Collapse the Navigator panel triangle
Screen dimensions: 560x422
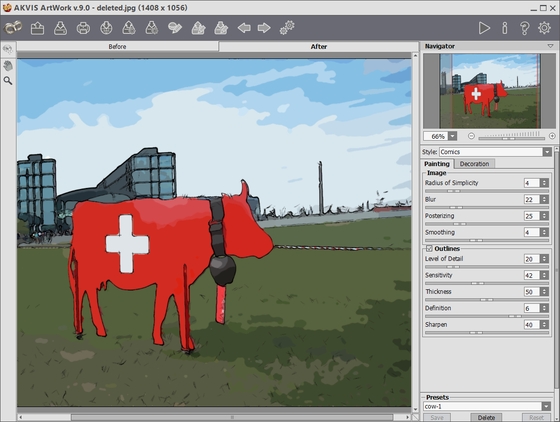(550, 46)
